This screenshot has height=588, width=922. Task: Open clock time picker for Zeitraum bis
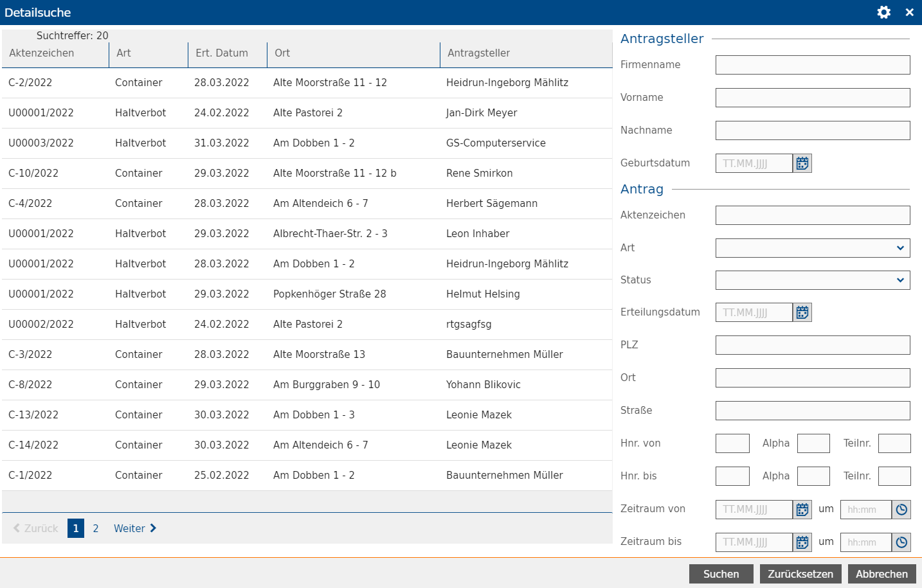[x=901, y=542]
